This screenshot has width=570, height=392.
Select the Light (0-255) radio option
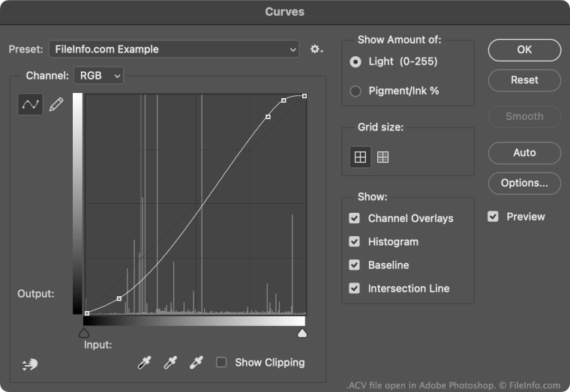click(x=355, y=61)
